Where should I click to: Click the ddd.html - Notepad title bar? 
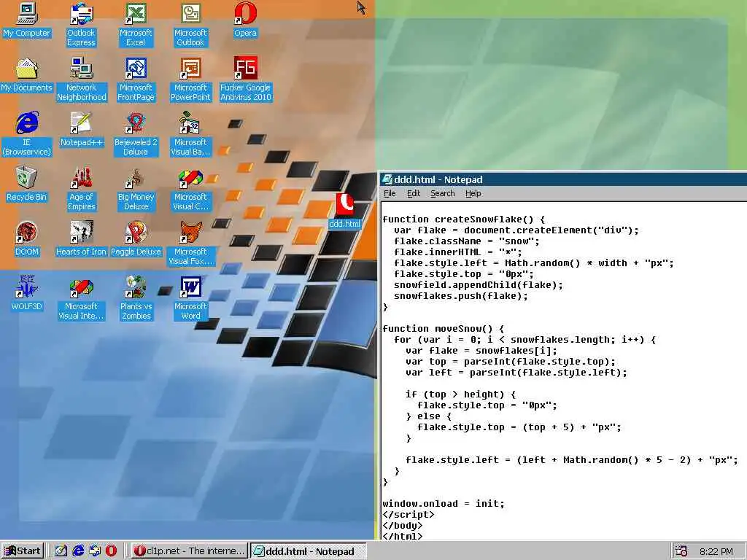pos(563,179)
